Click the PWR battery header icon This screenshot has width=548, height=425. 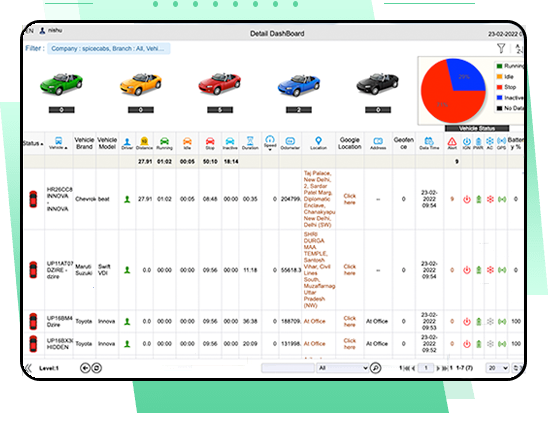coord(478,141)
